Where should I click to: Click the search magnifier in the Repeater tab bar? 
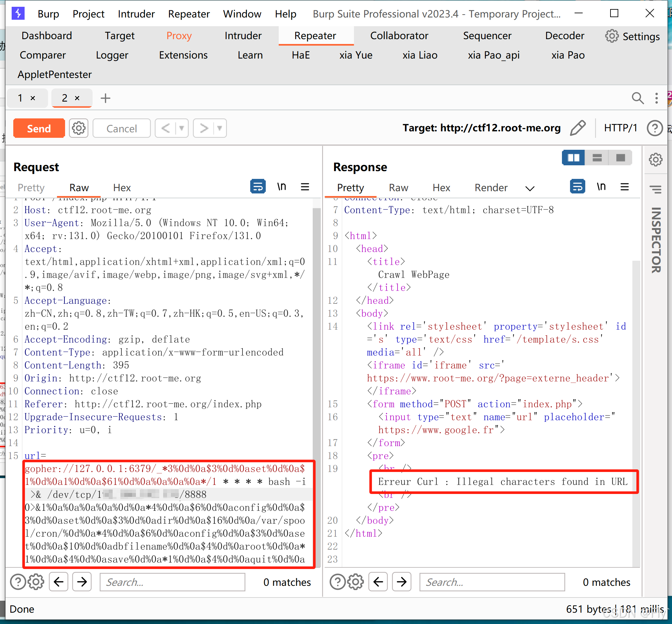coord(637,98)
